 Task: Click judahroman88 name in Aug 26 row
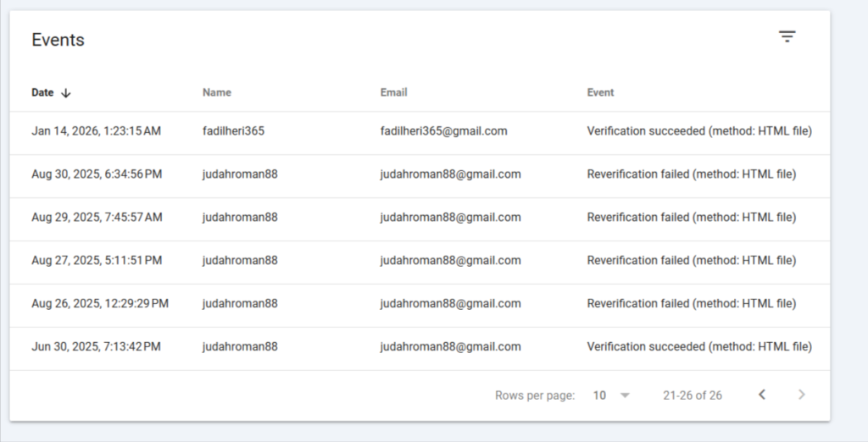pyautogui.click(x=240, y=304)
